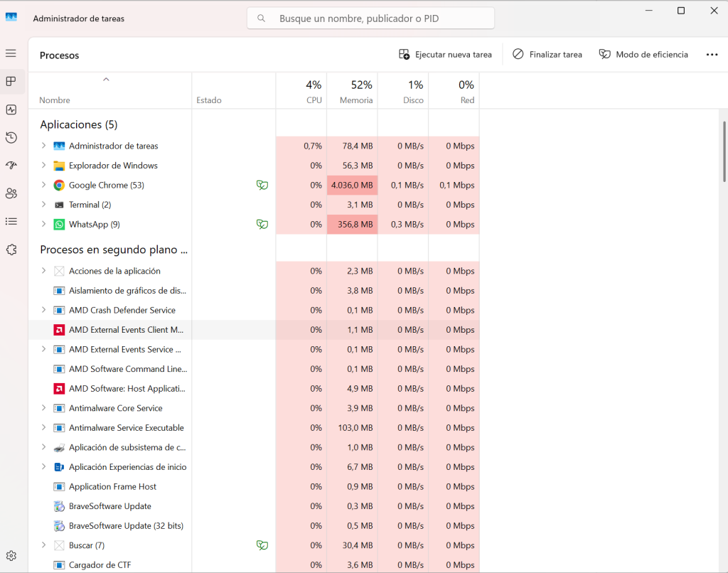Open the three-dots more options menu
728x573 pixels.
pyautogui.click(x=712, y=54)
